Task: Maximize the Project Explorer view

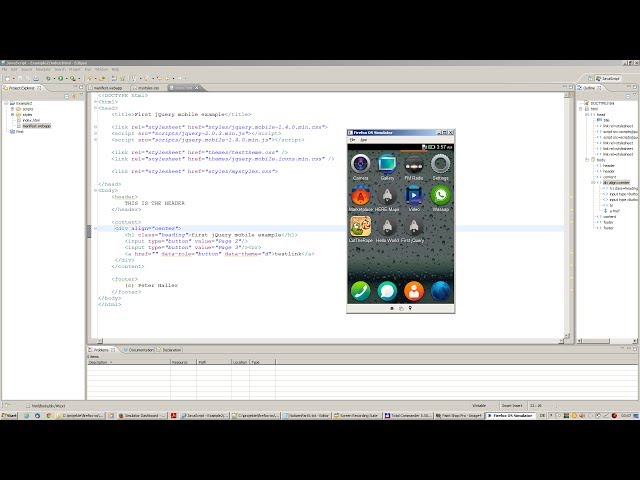Action: [x=81, y=87]
